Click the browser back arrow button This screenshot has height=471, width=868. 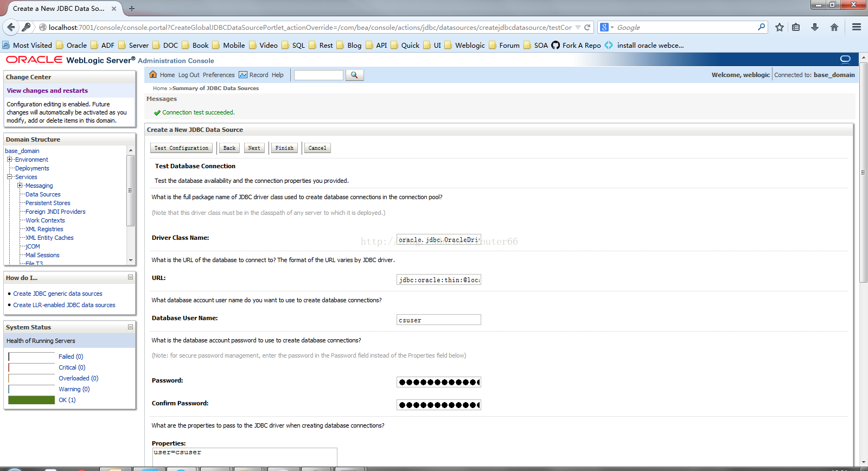[x=11, y=27]
